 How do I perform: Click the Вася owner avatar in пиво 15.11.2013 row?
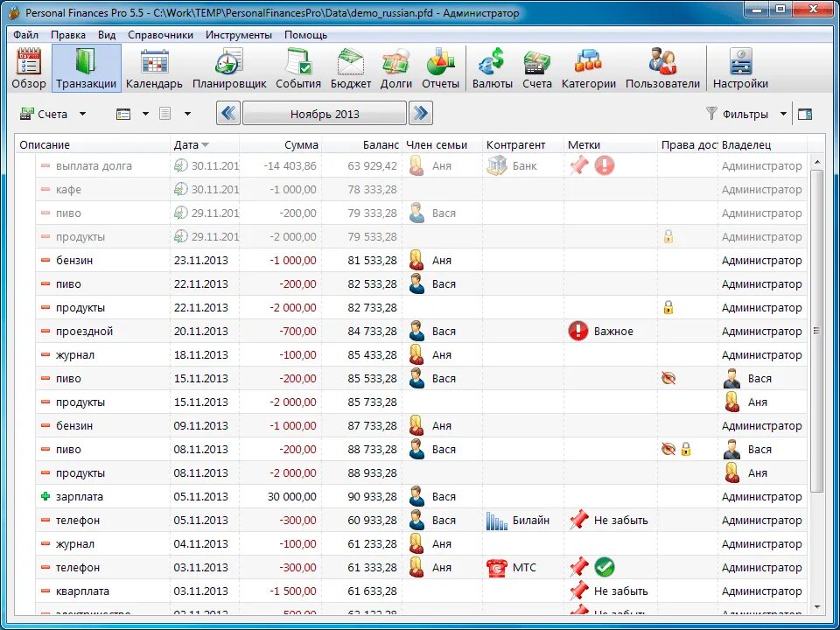click(731, 378)
